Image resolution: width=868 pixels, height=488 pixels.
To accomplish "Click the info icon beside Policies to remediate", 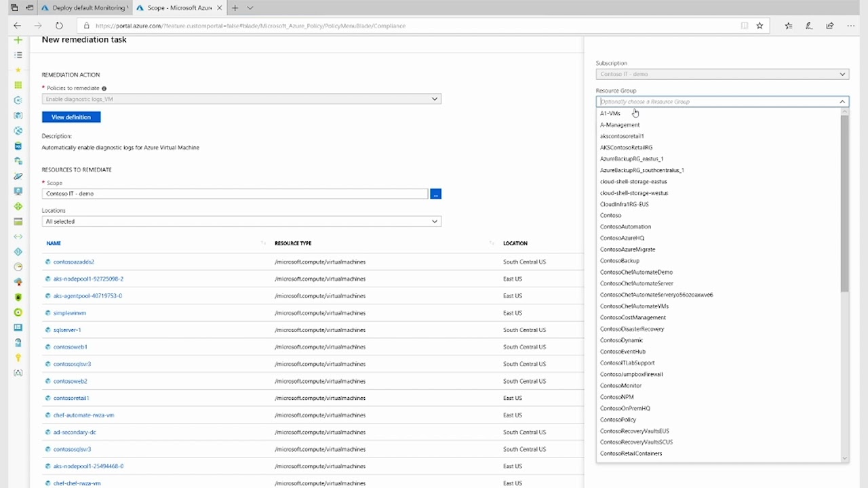I will [x=104, y=88].
